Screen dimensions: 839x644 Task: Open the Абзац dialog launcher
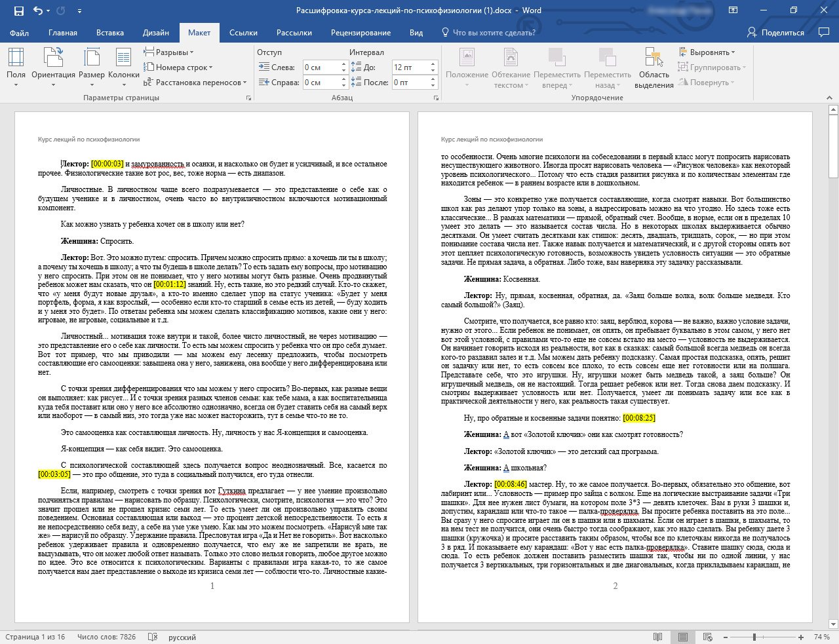(437, 98)
